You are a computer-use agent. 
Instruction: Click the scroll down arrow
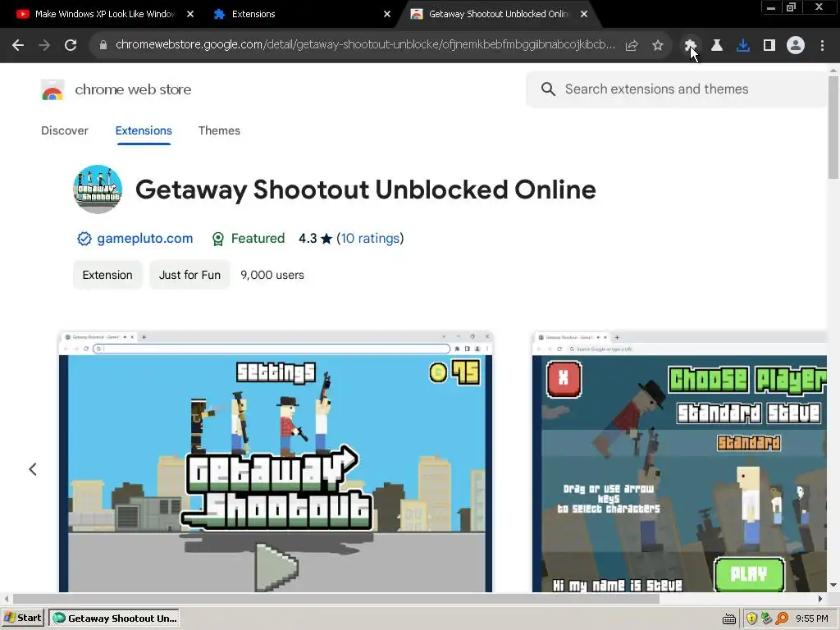click(x=833, y=586)
